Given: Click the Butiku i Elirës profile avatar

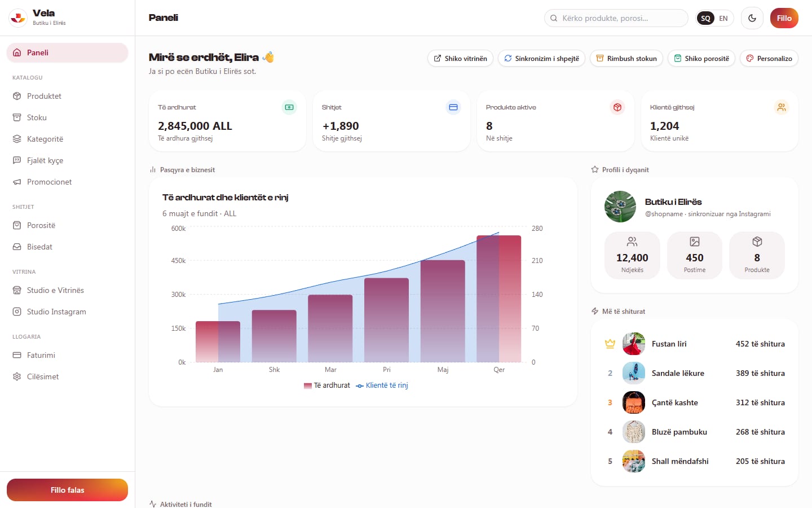Looking at the screenshot, I should click(x=620, y=207).
